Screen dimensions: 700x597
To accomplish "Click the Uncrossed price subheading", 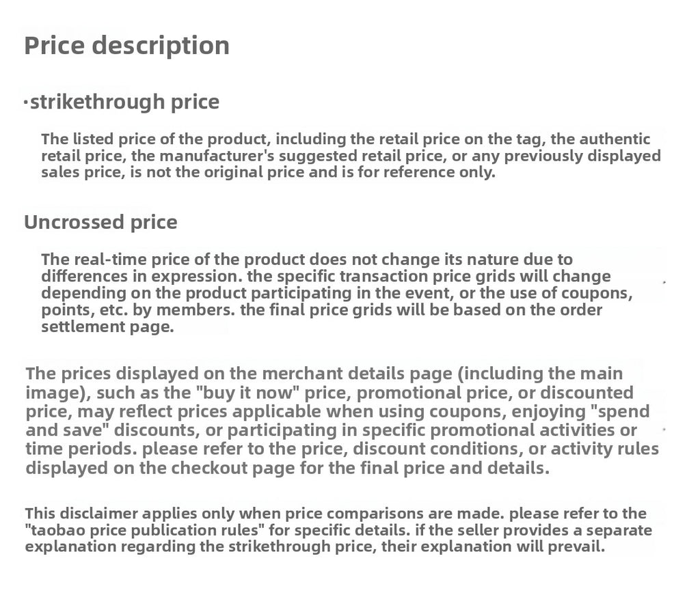I will (100, 222).
